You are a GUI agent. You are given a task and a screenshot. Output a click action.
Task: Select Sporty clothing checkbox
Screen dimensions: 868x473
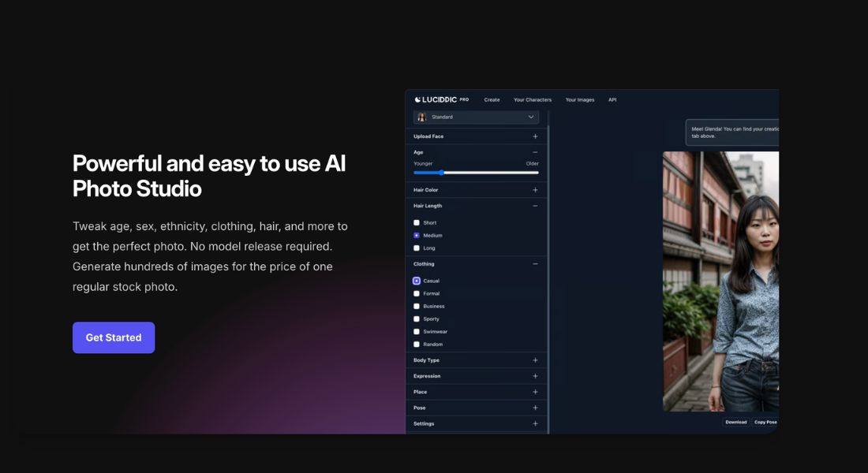pyautogui.click(x=417, y=319)
